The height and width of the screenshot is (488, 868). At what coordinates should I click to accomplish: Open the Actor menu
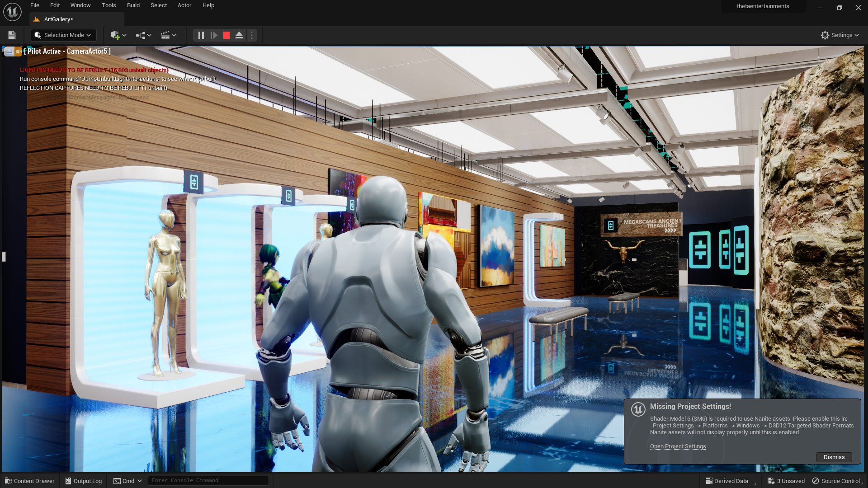[x=184, y=5]
